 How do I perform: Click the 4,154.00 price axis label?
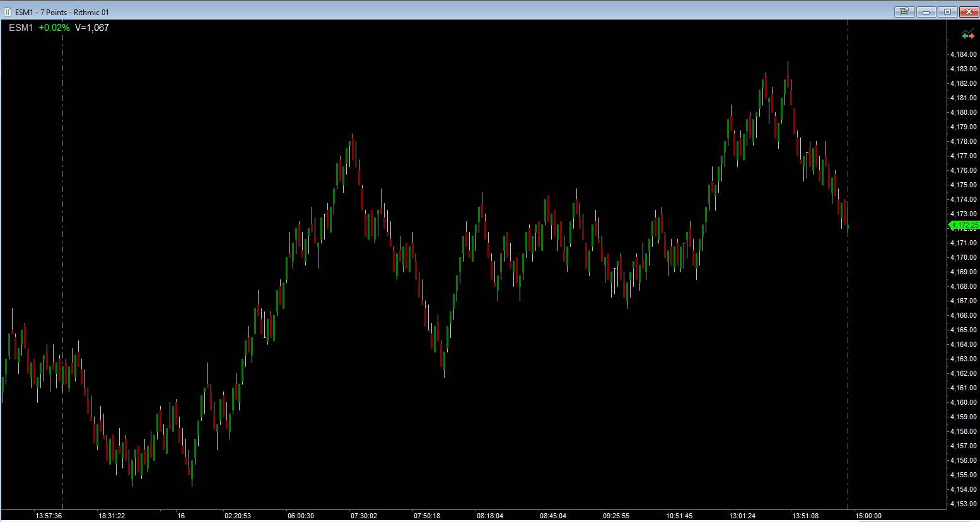point(964,489)
